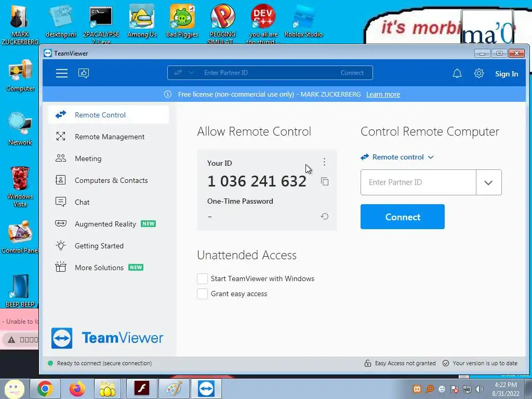Open Paint palette taskbar icon

174,389
